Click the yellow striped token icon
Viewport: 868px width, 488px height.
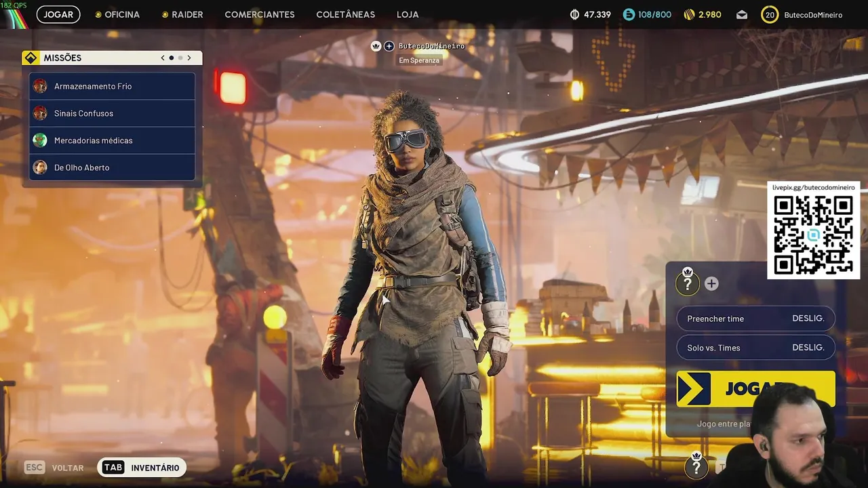click(689, 14)
